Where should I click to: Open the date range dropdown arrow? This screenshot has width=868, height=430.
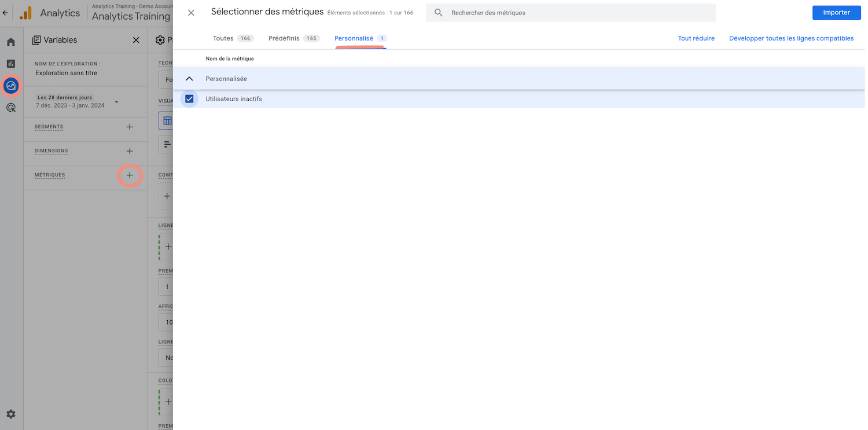[116, 102]
